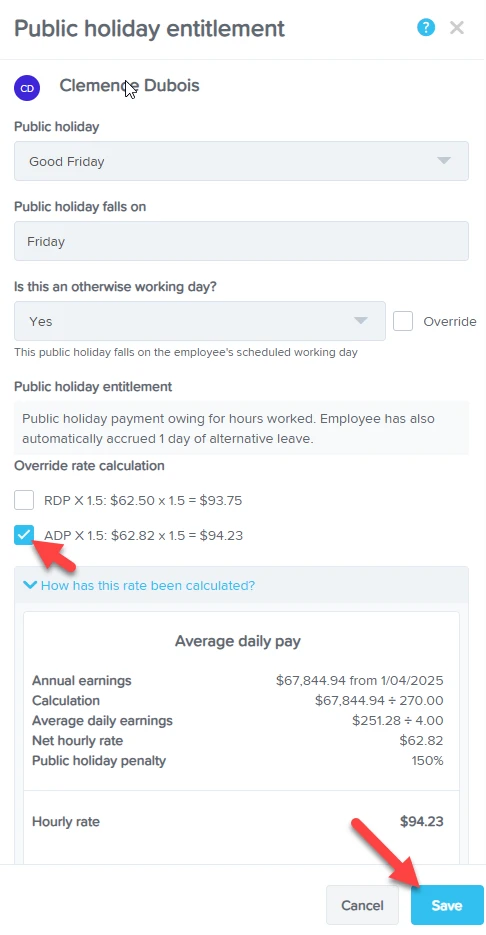The height and width of the screenshot is (935, 486).
Task: Click the arrow on the Yes dropdown
Action: pyautogui.click(x=360, y=321)
